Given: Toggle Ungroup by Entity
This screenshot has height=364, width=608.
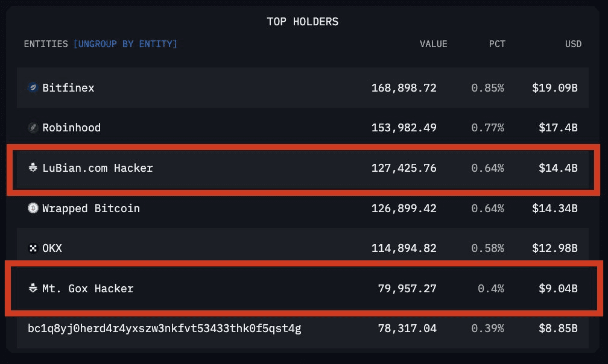Looking at the screenshot, I should click(x=125, y=44).
